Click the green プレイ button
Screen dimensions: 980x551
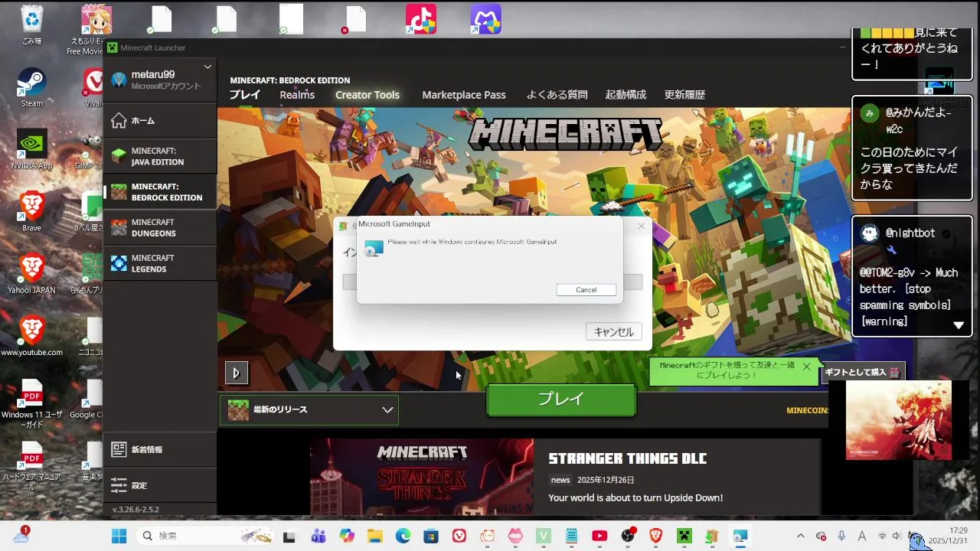[x=561, y=399]
